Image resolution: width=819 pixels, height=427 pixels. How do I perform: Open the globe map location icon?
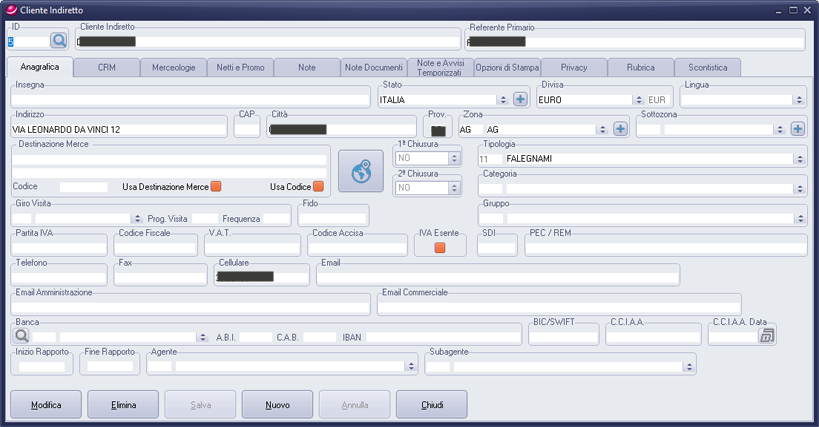point(361,171)
